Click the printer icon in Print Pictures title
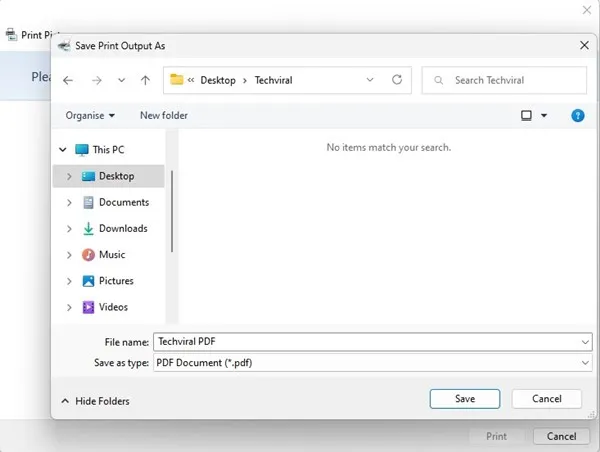This screenshot has height=452, width=600. (11, 34)
